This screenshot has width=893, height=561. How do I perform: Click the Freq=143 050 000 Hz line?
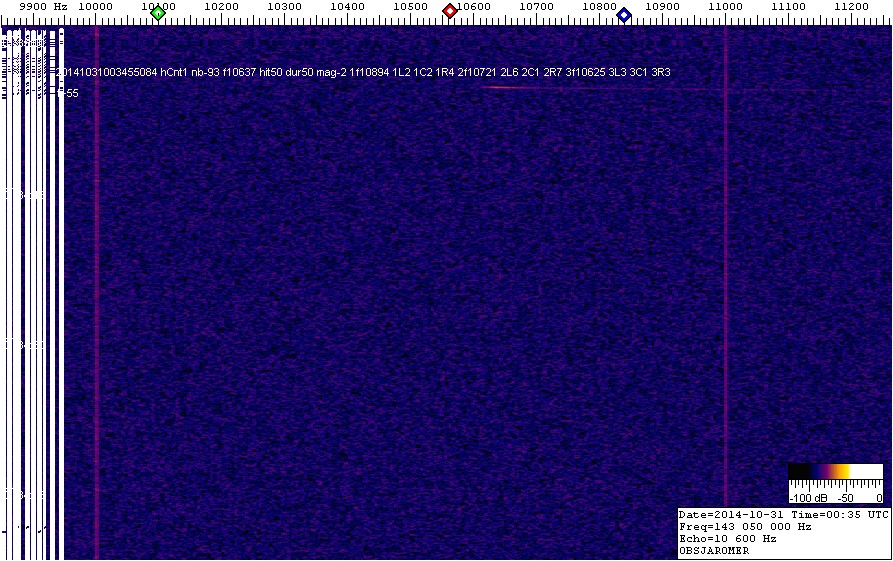coord(745,526)
